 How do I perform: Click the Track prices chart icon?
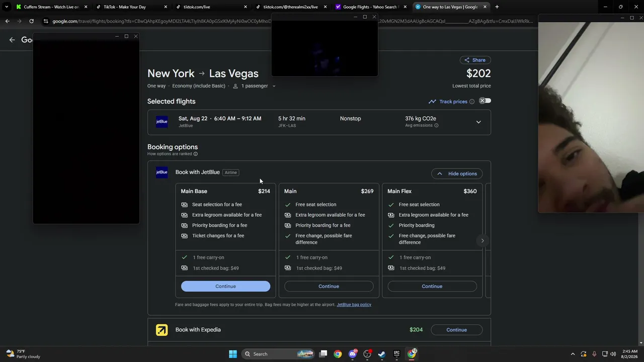(432, 102)
